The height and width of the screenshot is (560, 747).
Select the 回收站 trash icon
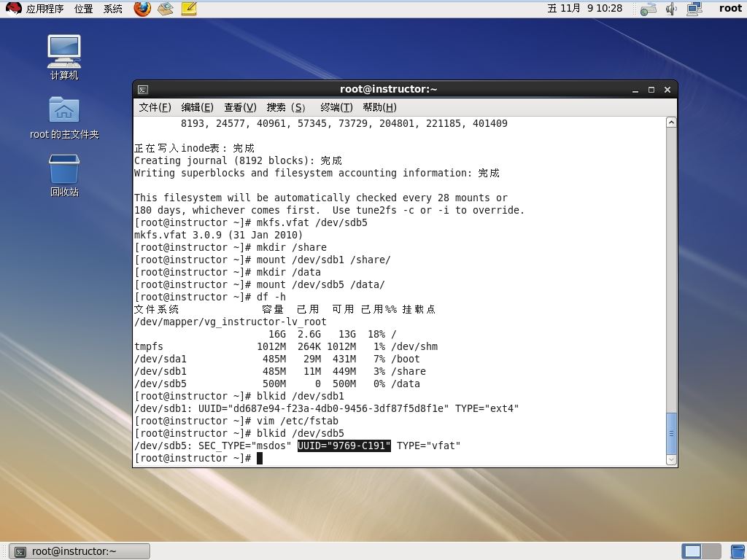[64, 175]
